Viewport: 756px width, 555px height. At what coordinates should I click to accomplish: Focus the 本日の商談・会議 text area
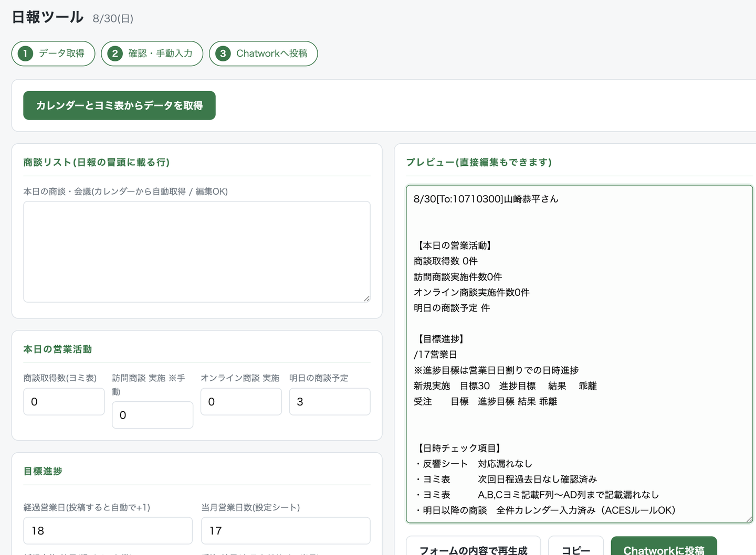click(197, 252)
